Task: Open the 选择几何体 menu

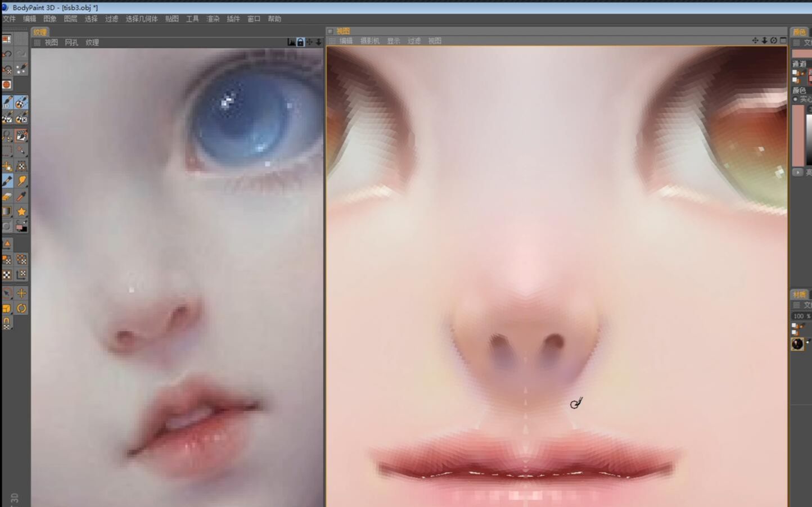Action: [142, 19]
